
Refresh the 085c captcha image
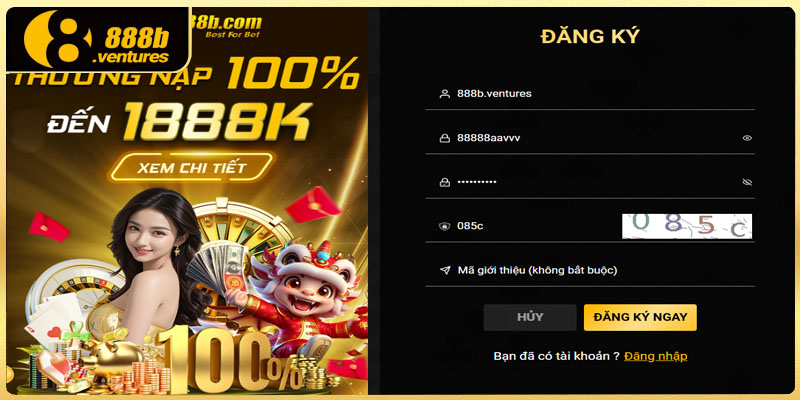point(687,226)
